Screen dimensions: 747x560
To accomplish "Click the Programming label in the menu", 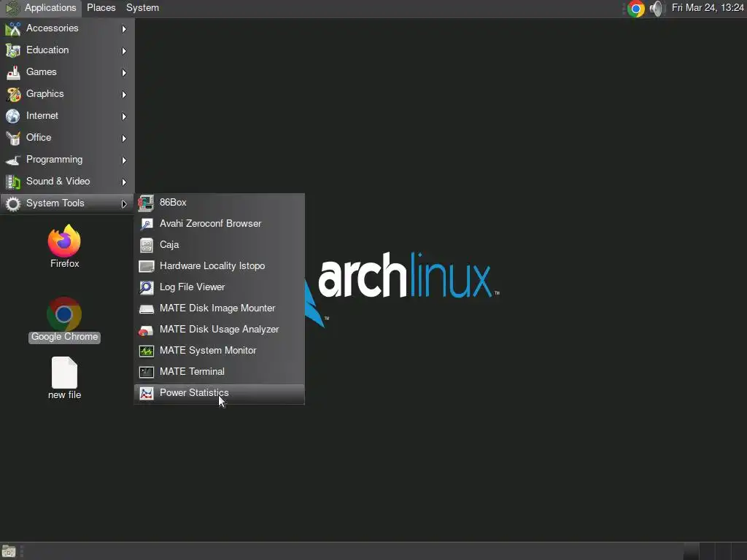I will tap(54, 160).
